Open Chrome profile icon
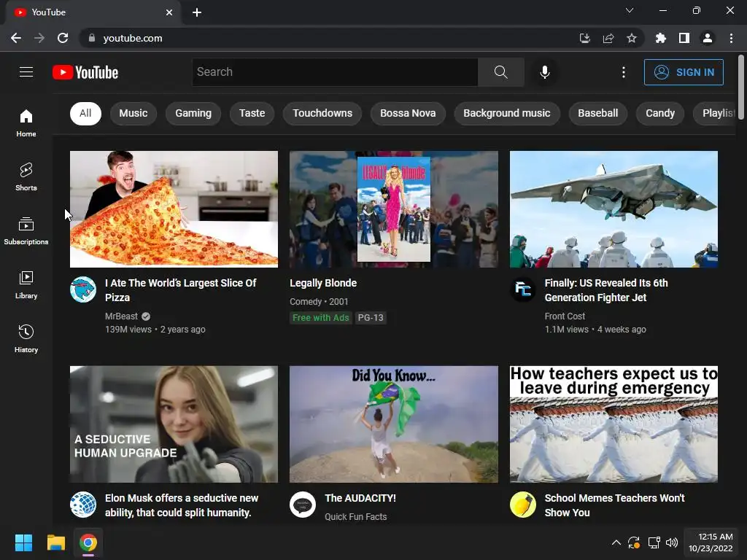Image resolution: width=747 pixels, height=560 pixels. 708,38
